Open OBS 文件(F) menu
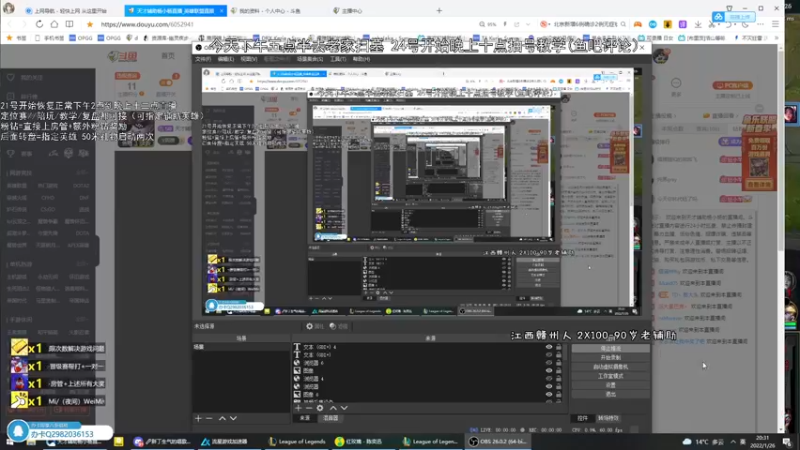This screenshot has height=450, width=800. (x=203, y=59)
